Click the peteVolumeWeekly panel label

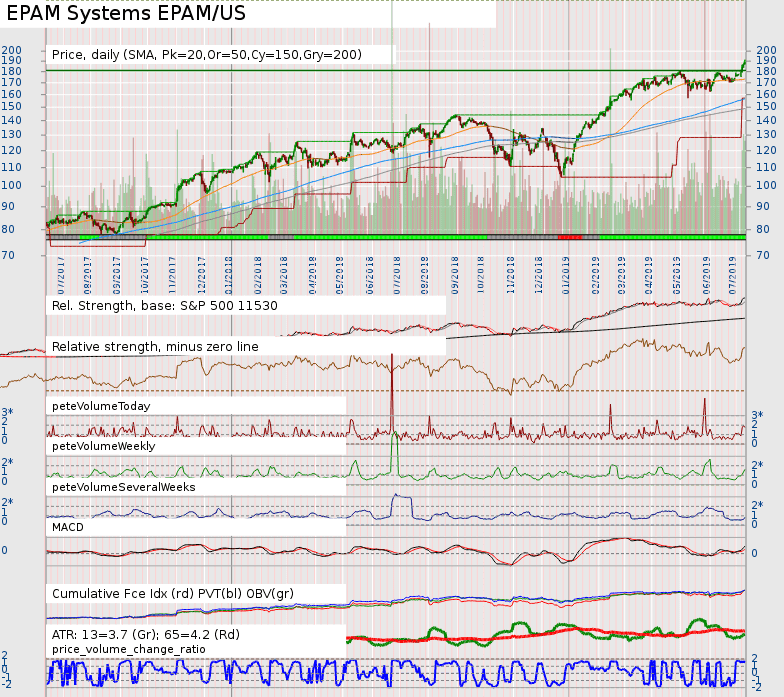[x=104, y=446]
